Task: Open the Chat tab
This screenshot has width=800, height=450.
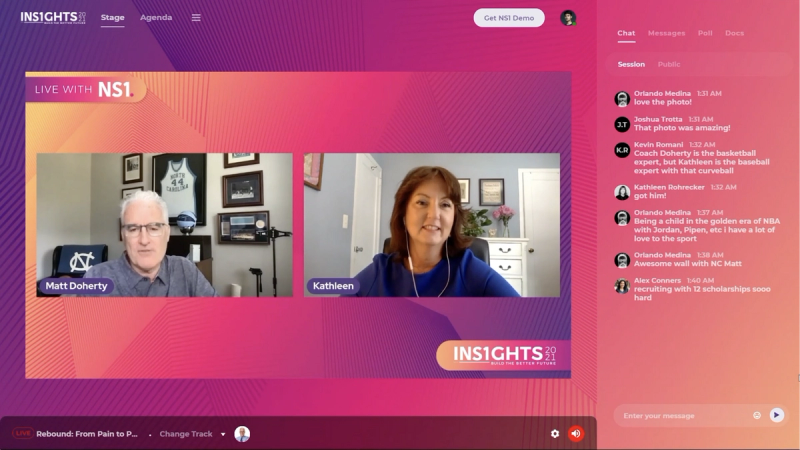Action: 626,33
